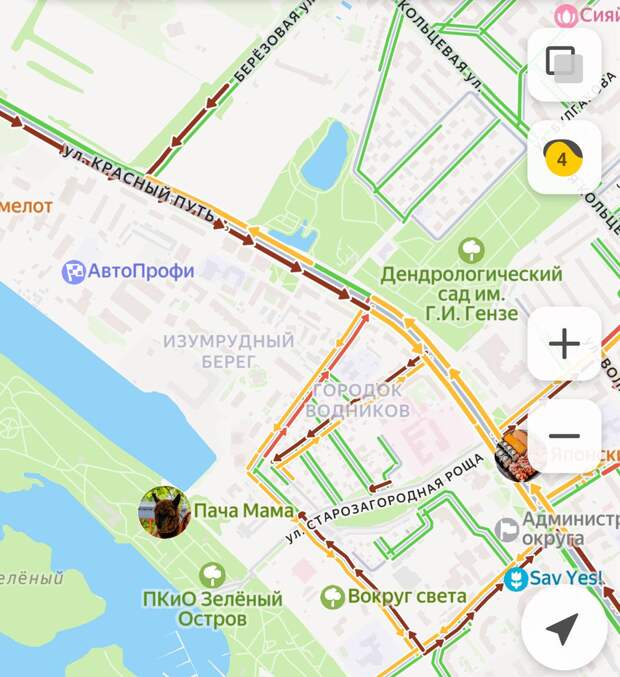This screenshot has height=677, width=620.
Task: Open the map layers button
Action: click(x=564, y=65)
